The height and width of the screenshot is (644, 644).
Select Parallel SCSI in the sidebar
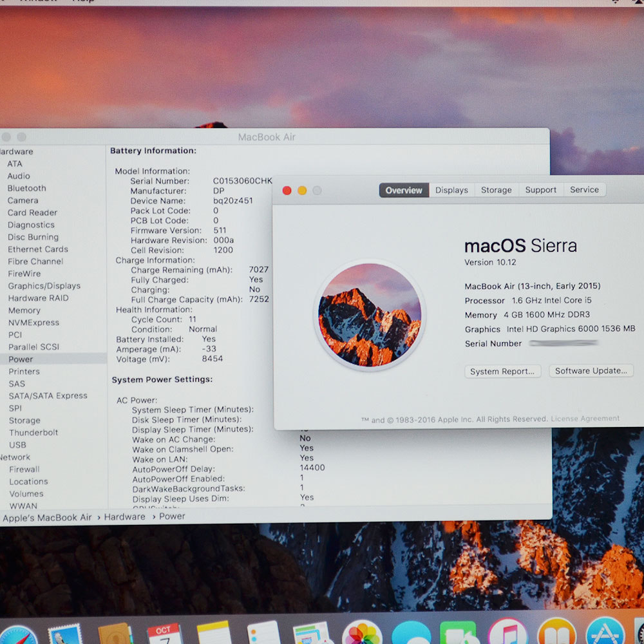[x=34, y=347]
